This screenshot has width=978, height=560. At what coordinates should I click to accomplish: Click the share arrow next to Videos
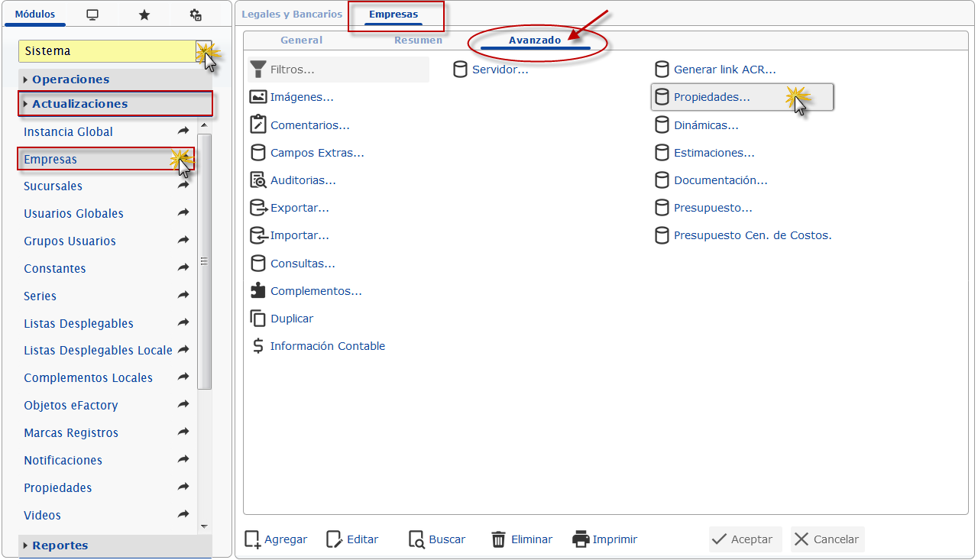click(x=183, y=515)
